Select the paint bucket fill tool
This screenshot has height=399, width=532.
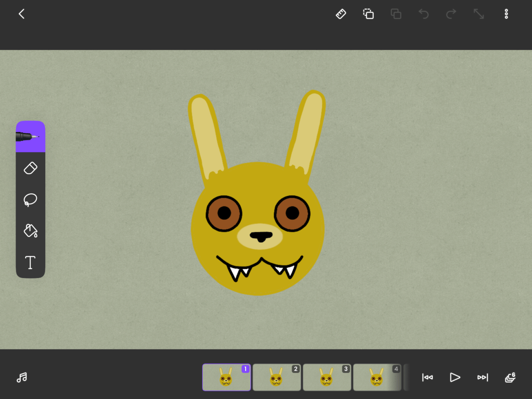click(x=30, y=231)
